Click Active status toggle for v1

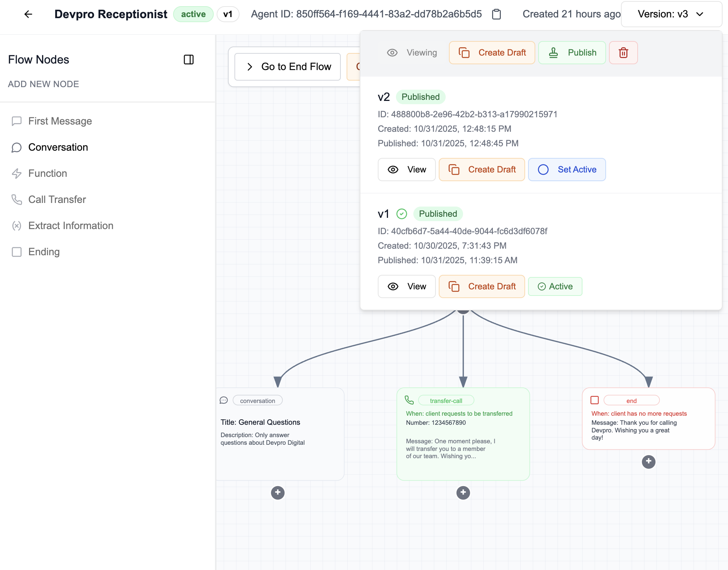click(555, 286)
